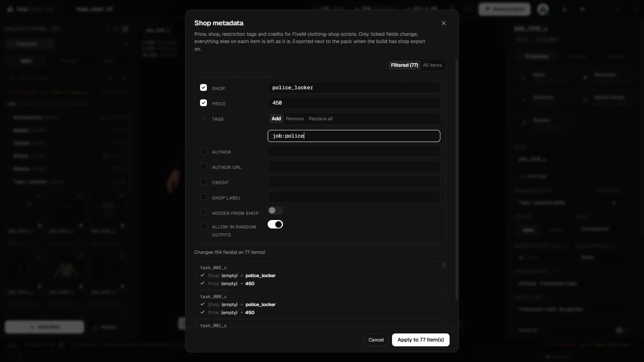
Task: Focus the Price field showing 450
Action: pos(354,103)
